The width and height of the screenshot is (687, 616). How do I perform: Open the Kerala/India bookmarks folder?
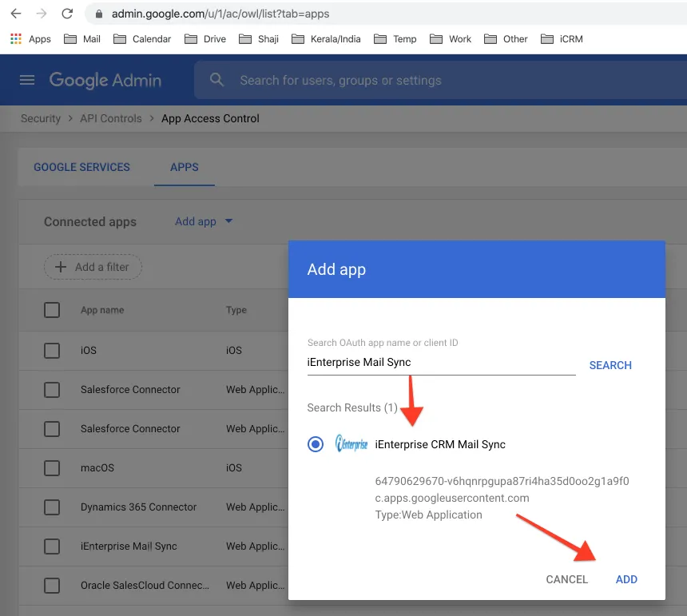pyautogui.click(x=326, y=39)
